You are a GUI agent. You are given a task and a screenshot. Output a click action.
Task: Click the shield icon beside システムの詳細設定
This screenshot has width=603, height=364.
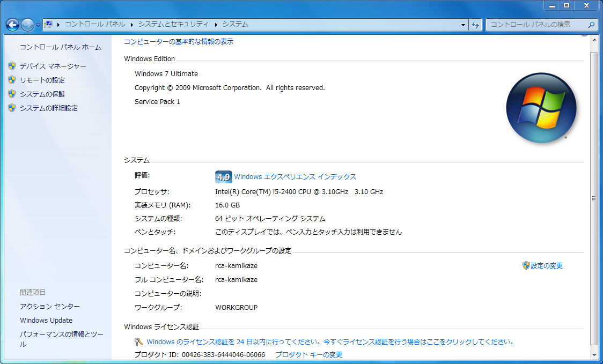[12, 108]
